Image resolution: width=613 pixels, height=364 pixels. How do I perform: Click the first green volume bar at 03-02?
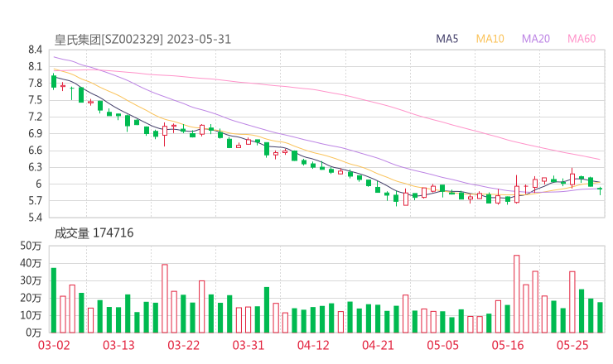[54, 300]
